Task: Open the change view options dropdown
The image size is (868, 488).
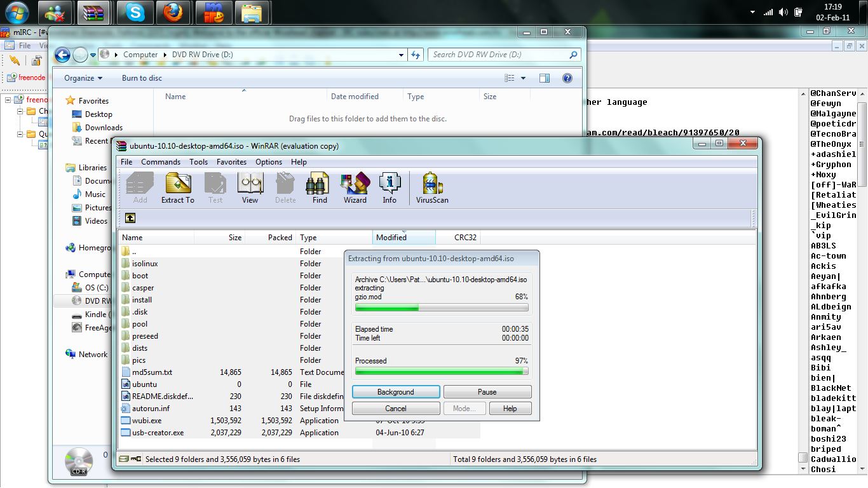Action: click(523, 78)
